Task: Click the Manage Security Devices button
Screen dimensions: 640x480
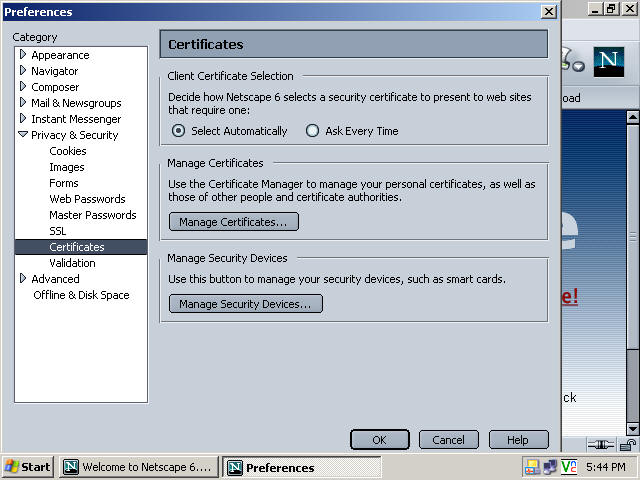Action: click(x=246, y=304)
